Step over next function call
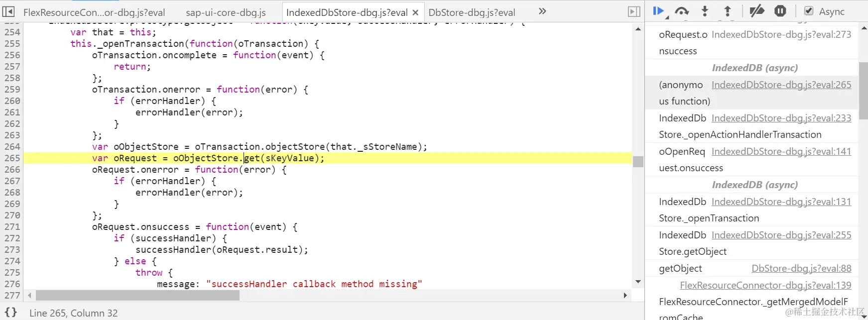The height and width of the screenshot is (320, 868). 682,11
